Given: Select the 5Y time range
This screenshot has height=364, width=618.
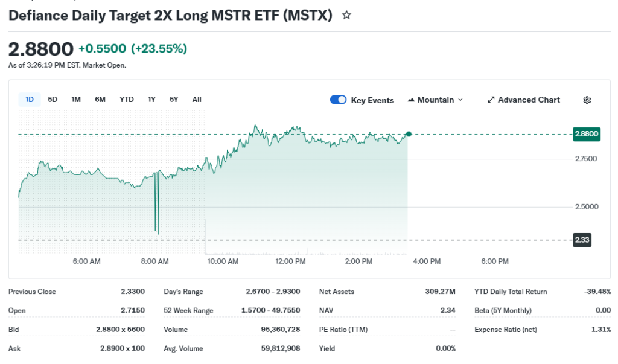Looking at the screenshot, I should coord(174,100).
